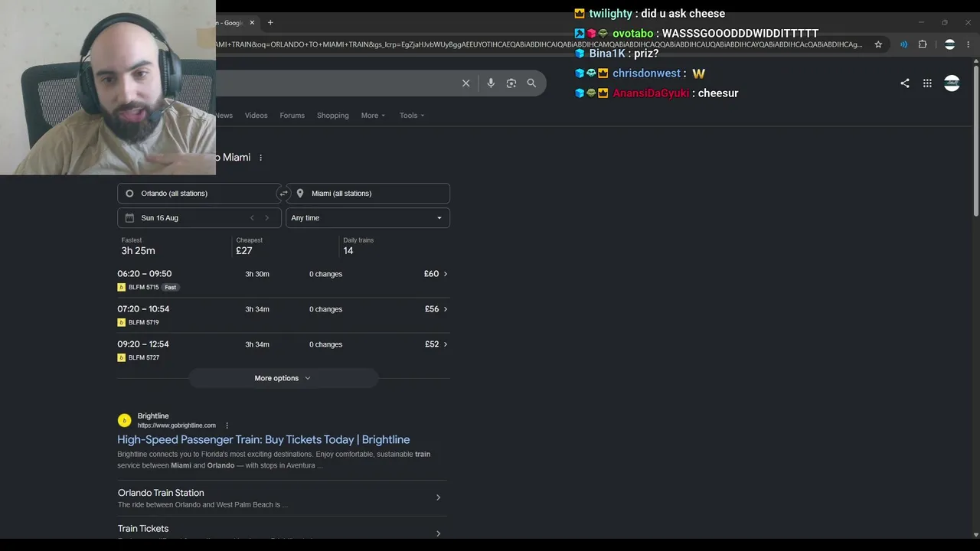Click the gobrightline.com URL
Image resolution: width=980 pixels, height=551 pixels.
pos(177,425)
